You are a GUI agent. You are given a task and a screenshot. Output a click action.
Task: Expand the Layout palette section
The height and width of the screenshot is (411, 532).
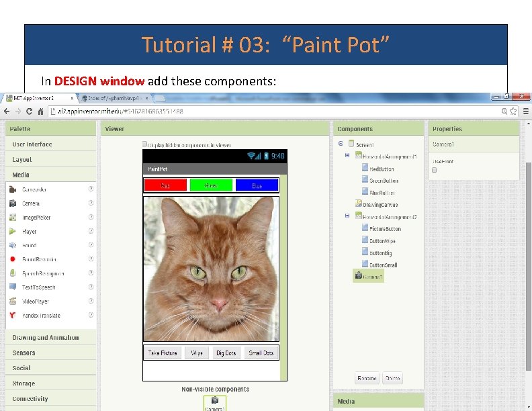(51, 159)
